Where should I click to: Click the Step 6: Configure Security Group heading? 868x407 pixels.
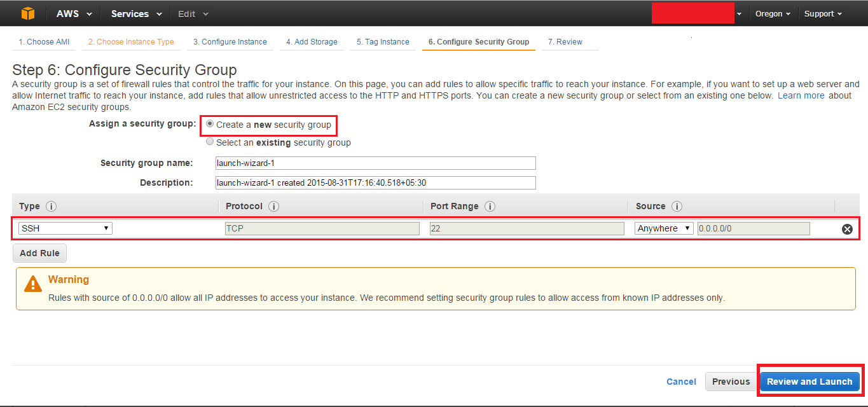click(x=125, y=70)
